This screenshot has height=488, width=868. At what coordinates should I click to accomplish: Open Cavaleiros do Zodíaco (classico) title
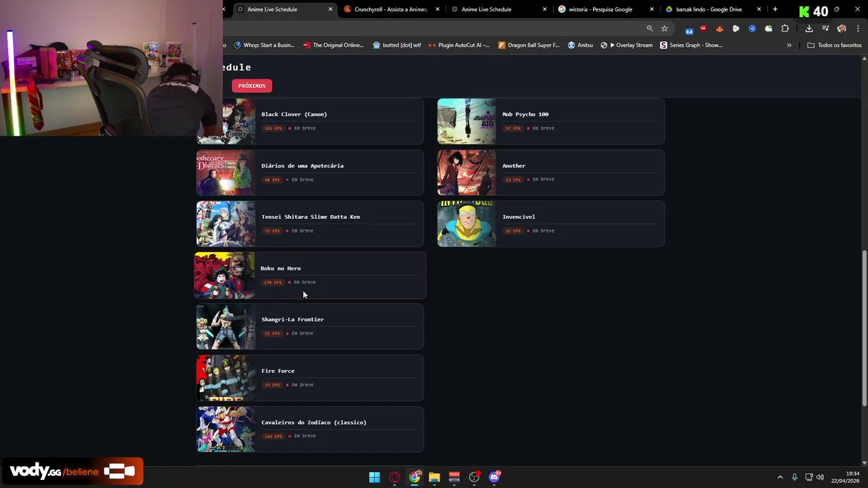314,422
